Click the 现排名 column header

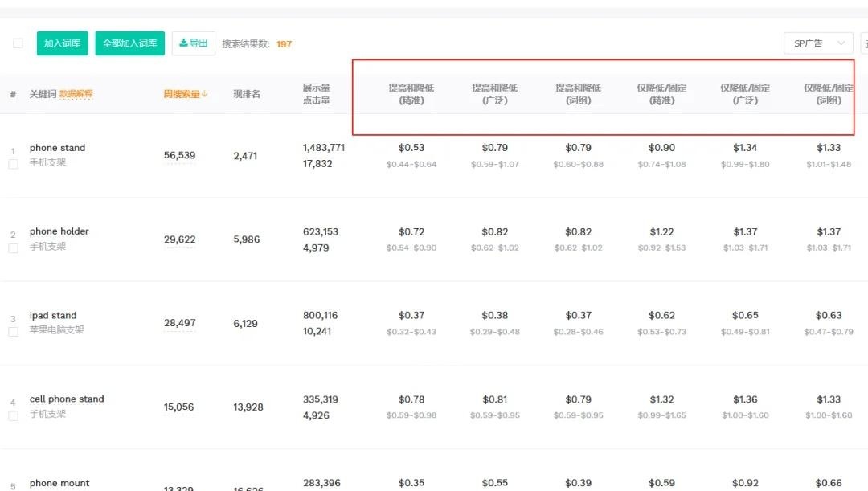tap(247, 94)
